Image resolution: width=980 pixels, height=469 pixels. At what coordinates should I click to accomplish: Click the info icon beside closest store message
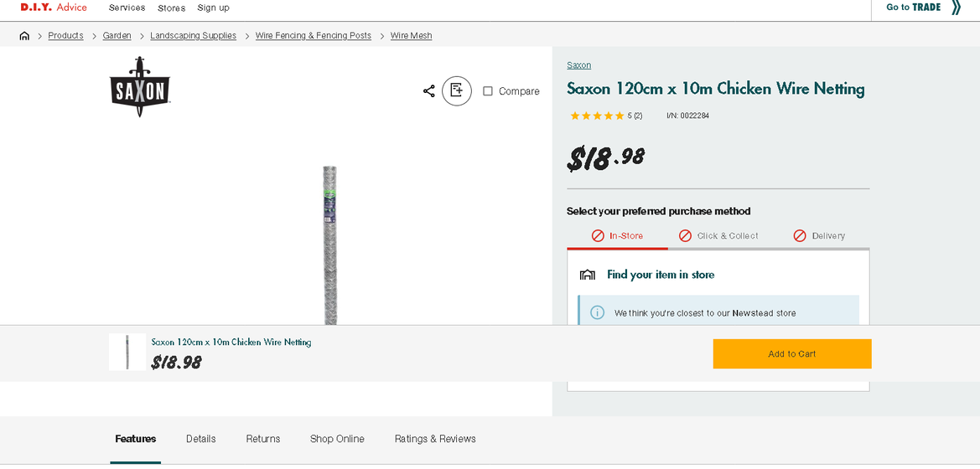point(597,312)
